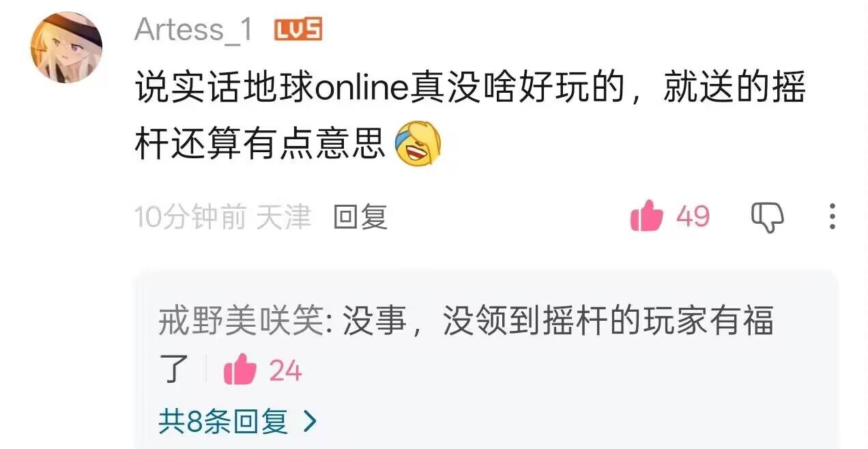Tap the gray nested reply box background
868x449 pixels.
(x=486, y=359)
